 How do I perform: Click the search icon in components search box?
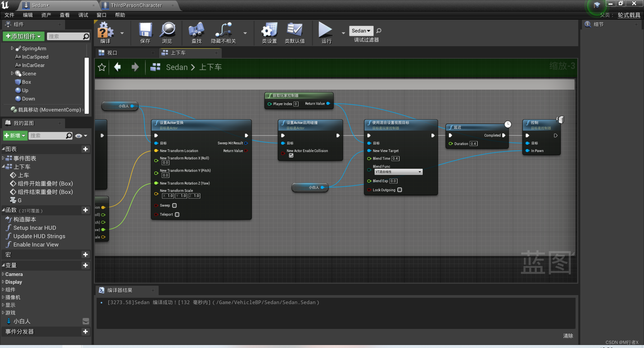[86, 37]
